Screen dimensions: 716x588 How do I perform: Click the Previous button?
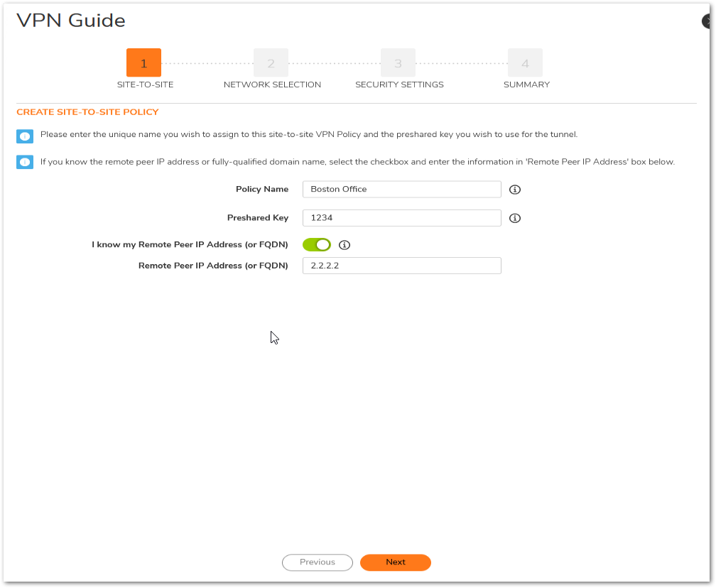click(x=318, y=562)
